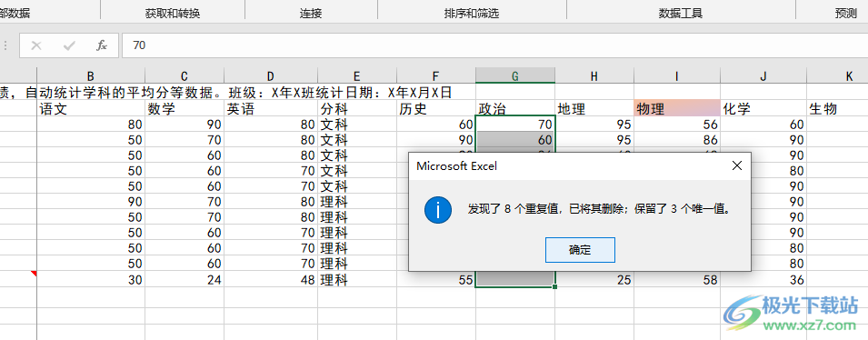Open the insert function fx button

click(101, 45)
